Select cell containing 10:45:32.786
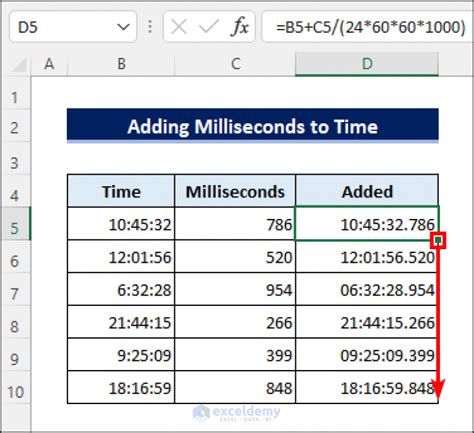 pyautogui.click(x=367, y=224)
